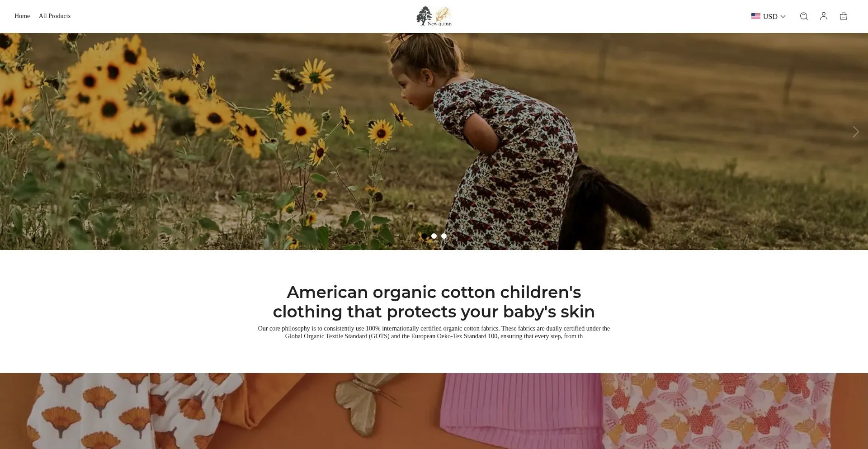
Task: Click the US flag currency icon
Action: (755, 16)
